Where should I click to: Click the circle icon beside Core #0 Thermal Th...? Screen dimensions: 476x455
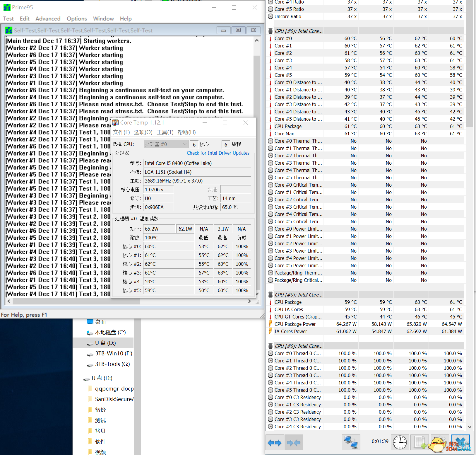pyautogui.click(x=270, y=141)
